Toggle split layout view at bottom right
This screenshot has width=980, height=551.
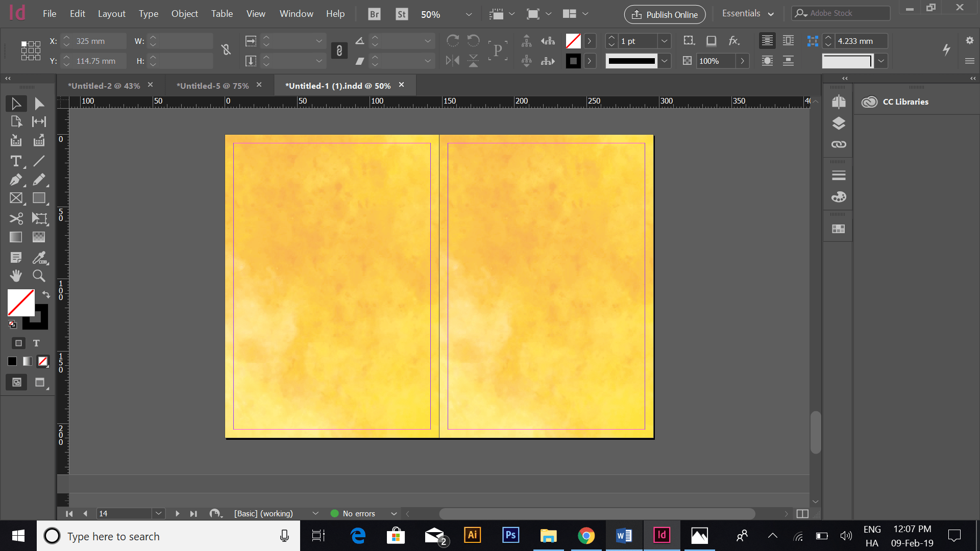coord(802,514)
